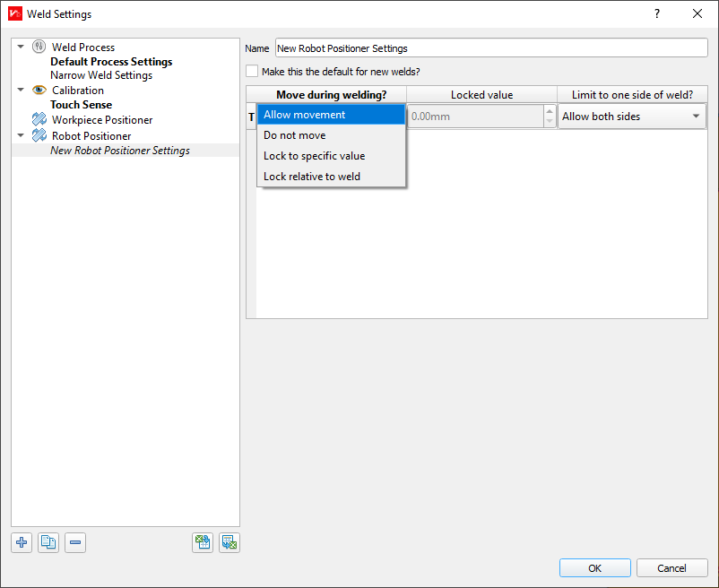This screenshot has height=588, width=719.
Task: Select Weld Process tree label
Action: 83,47
